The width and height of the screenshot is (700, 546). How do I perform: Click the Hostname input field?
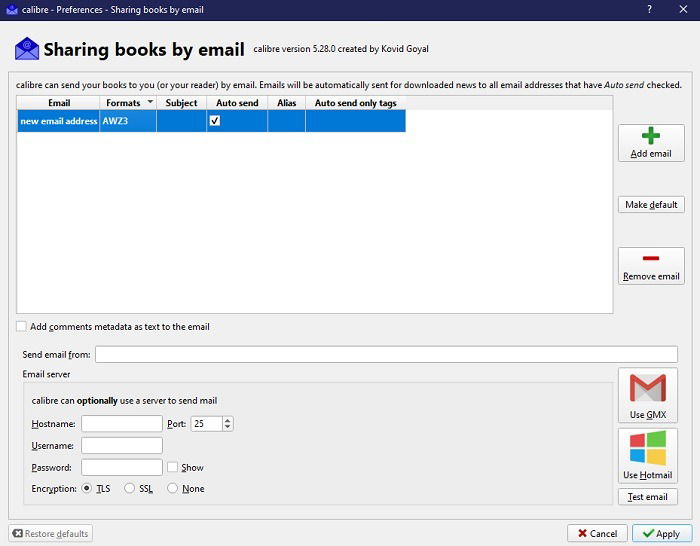(122, 424)
